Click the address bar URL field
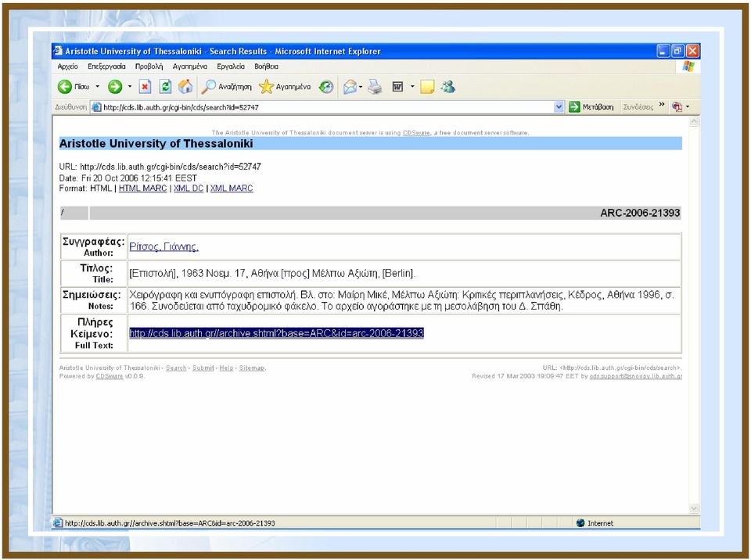Image resolution: width=751 pixels, height=560 pixels. [328, 107]
